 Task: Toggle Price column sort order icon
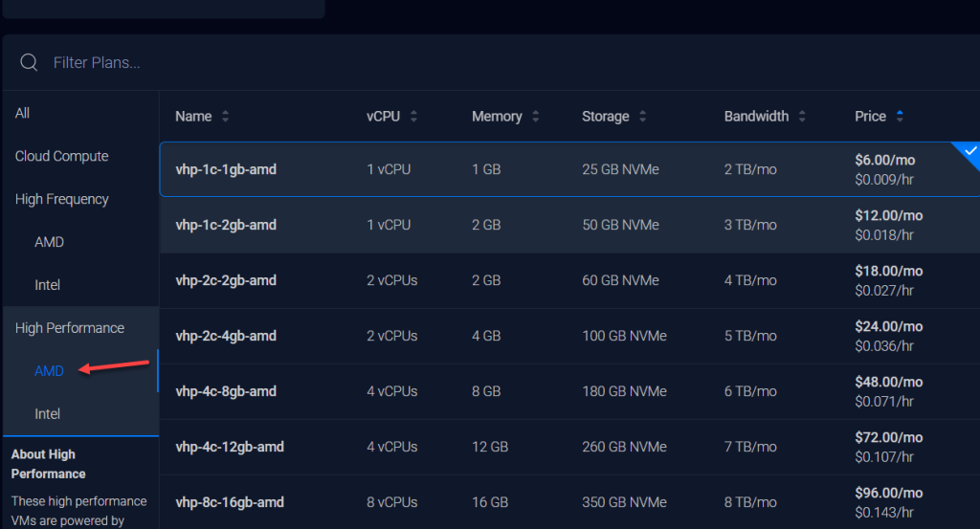tap(899, 117)
